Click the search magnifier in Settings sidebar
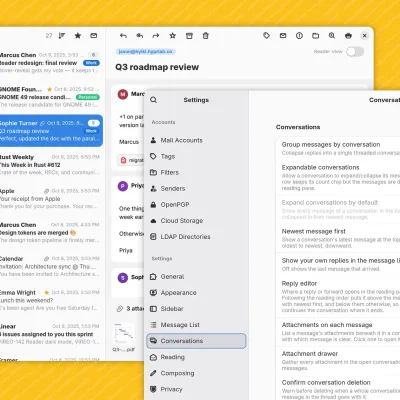Image resolution: width=400 pixels, height=400 pixels. (x=153, y=100)
